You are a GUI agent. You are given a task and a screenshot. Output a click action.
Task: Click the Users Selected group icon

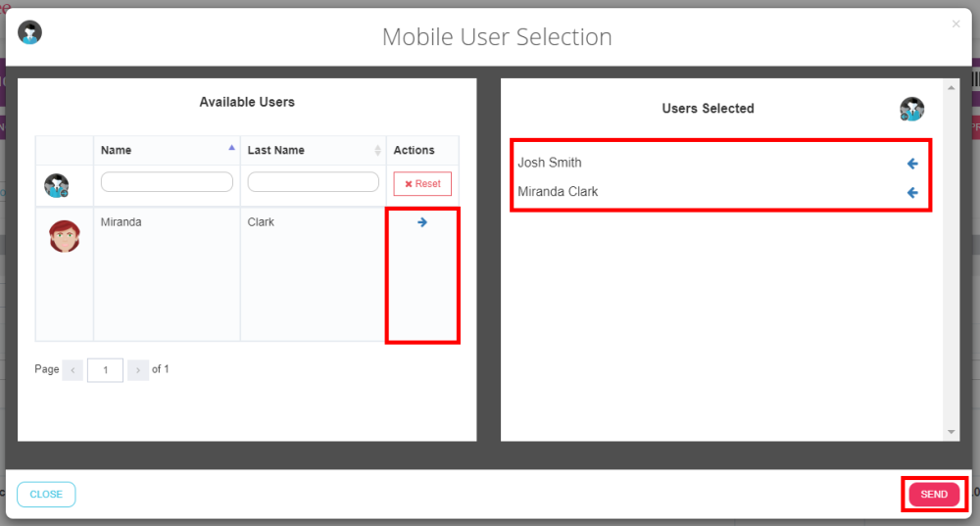click(x=911, y=109)
